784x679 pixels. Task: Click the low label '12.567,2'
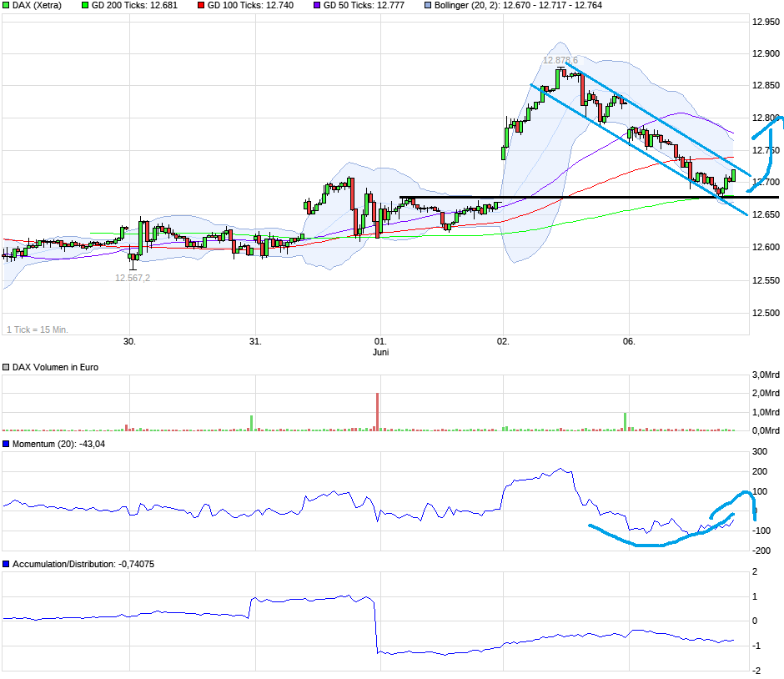pyautogui.click(x=133, y=278)
